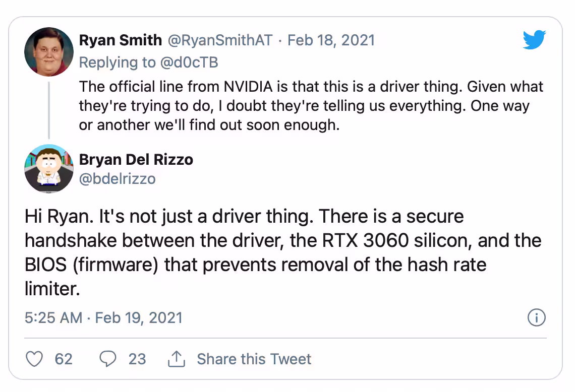Open Bryan Del Rizzo's avatar image

click(49, 168)
